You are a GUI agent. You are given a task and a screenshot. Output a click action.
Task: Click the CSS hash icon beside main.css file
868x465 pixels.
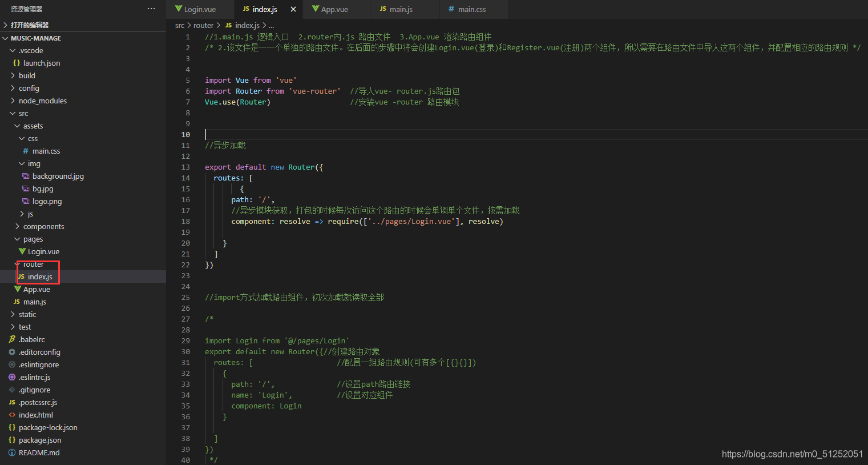[26, 151]
